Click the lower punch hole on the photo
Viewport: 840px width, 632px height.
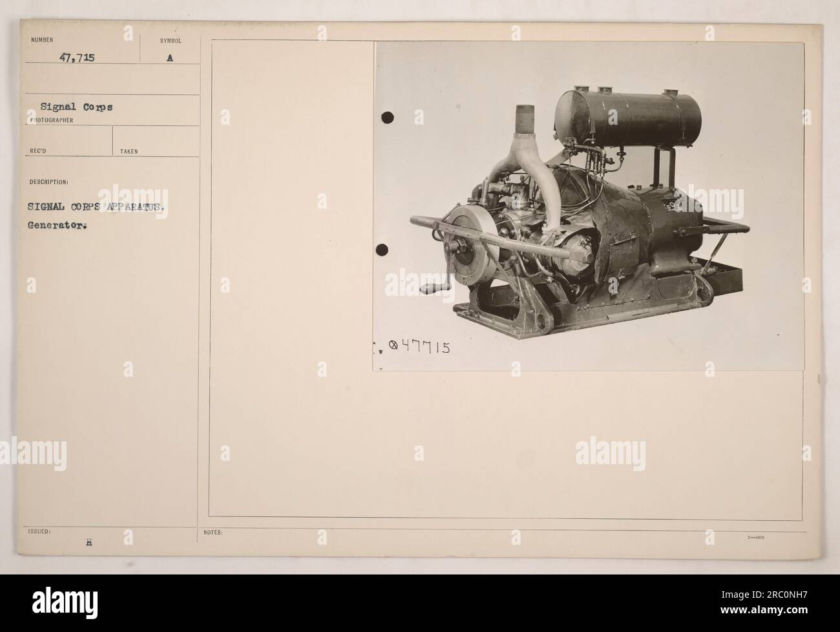(x=381, y=249)
